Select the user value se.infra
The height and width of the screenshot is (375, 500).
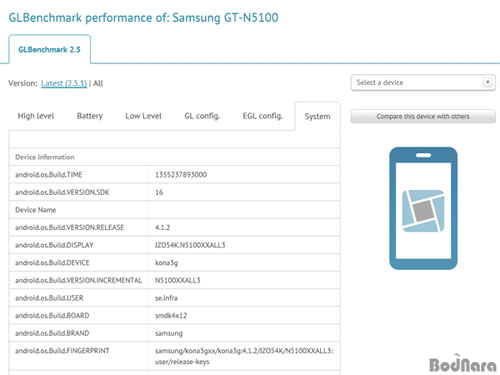click(166, 298)
